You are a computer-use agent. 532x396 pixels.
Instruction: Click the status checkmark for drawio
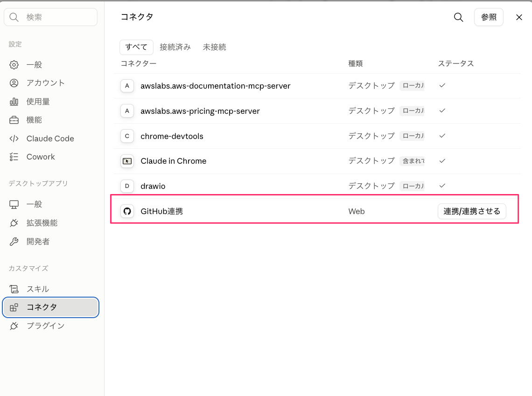pos(442,186)
